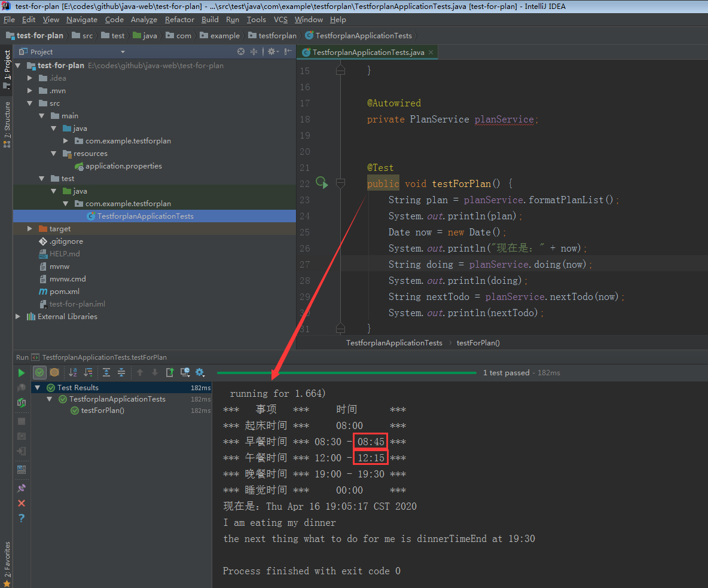This screenshot has width=708, height=588.
Task: Export test results icon
Action: [170, 373]
